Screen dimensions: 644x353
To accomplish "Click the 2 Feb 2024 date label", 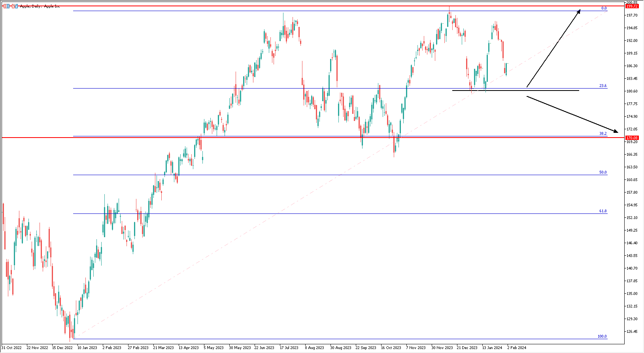I will [517, 348].
